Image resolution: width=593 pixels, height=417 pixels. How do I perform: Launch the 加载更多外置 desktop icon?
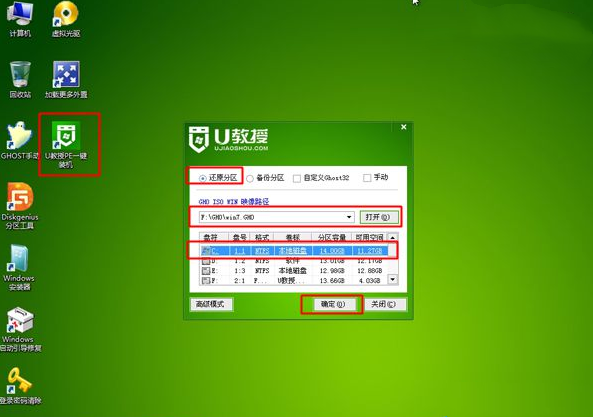pyautogui.click(x=66, y=79)
